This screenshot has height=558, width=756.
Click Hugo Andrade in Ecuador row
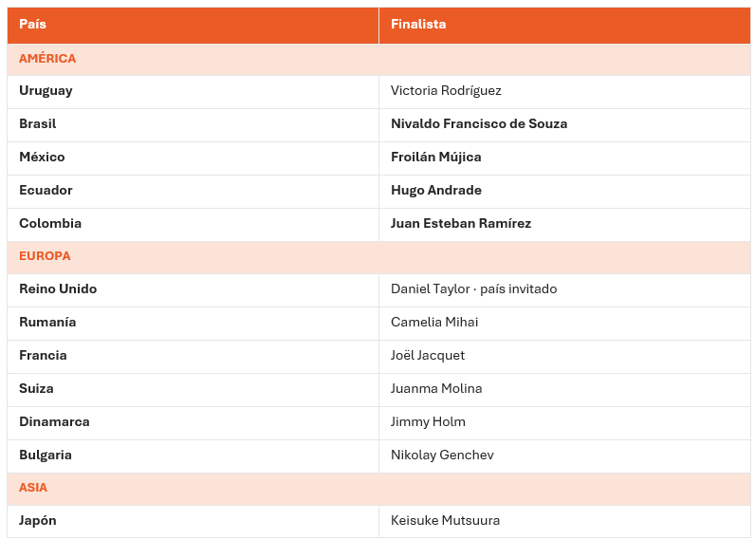coord(435,191)
